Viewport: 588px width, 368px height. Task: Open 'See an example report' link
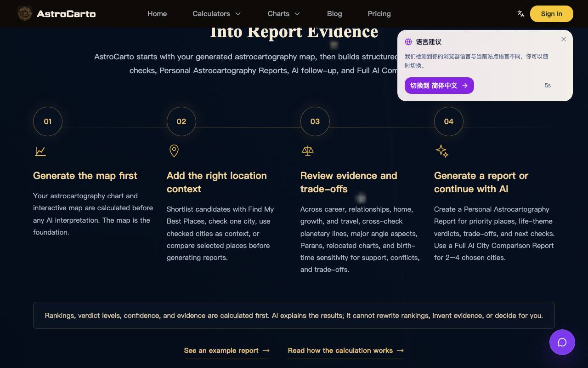coord(227,351)
